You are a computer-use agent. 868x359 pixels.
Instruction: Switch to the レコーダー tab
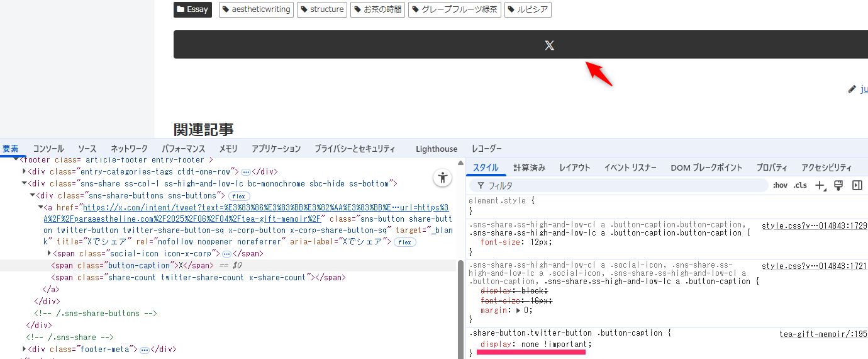pos(487,149)
